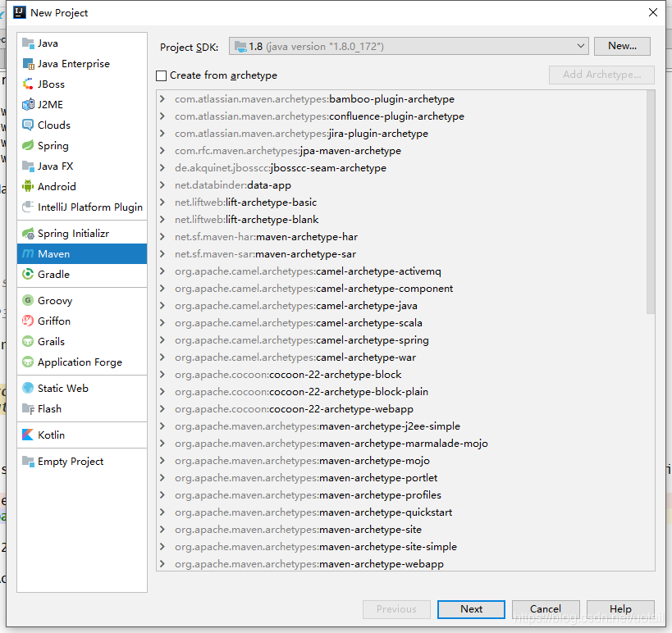Choose the Clouds project icon
672x633 pixels.
pos(28,125)
